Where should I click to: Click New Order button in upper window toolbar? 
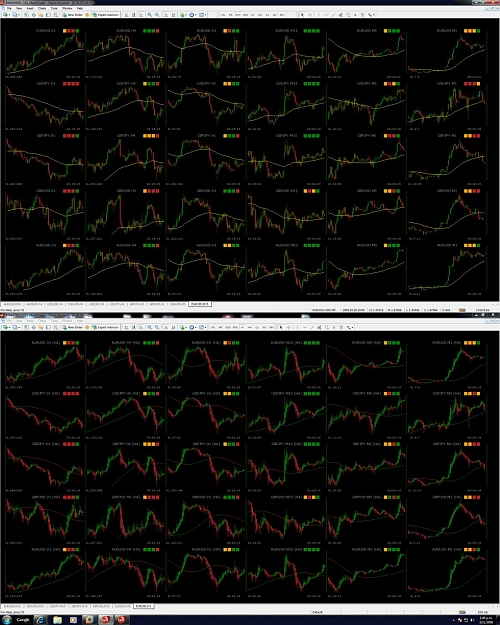click(73, 15)
